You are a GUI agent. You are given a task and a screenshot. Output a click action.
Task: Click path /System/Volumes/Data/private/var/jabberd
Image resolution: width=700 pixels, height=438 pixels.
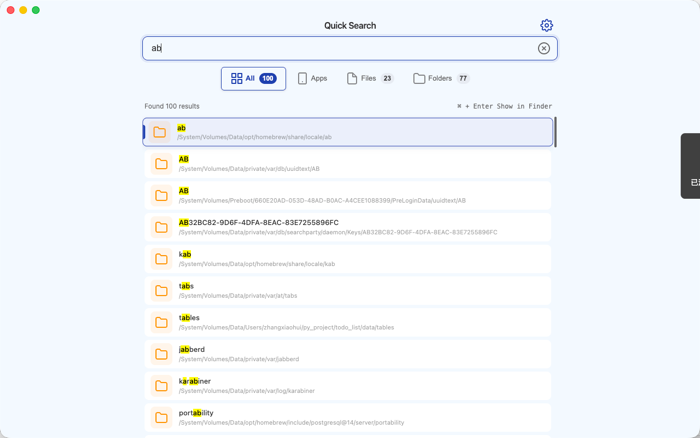(x=239, y=359)
